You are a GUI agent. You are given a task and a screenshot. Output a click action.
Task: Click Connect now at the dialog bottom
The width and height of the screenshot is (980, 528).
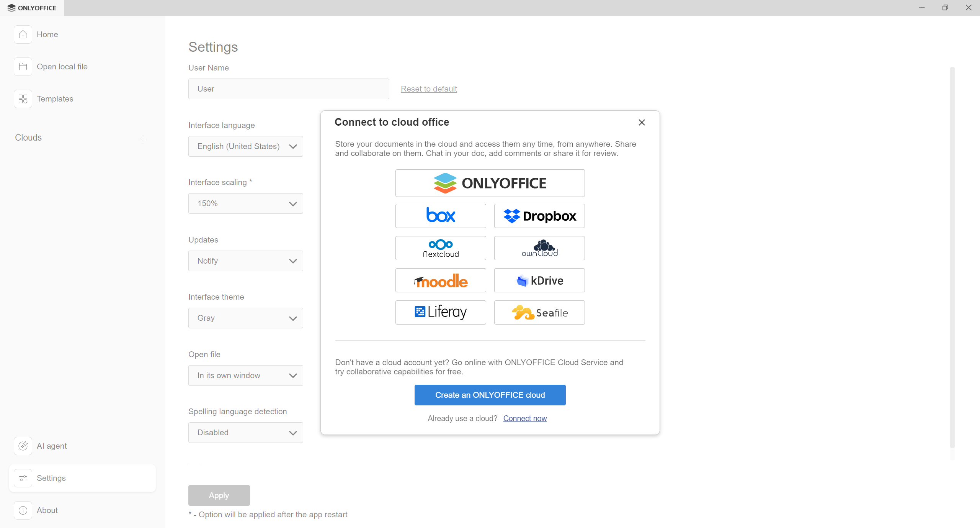click(x=525, y=418)
